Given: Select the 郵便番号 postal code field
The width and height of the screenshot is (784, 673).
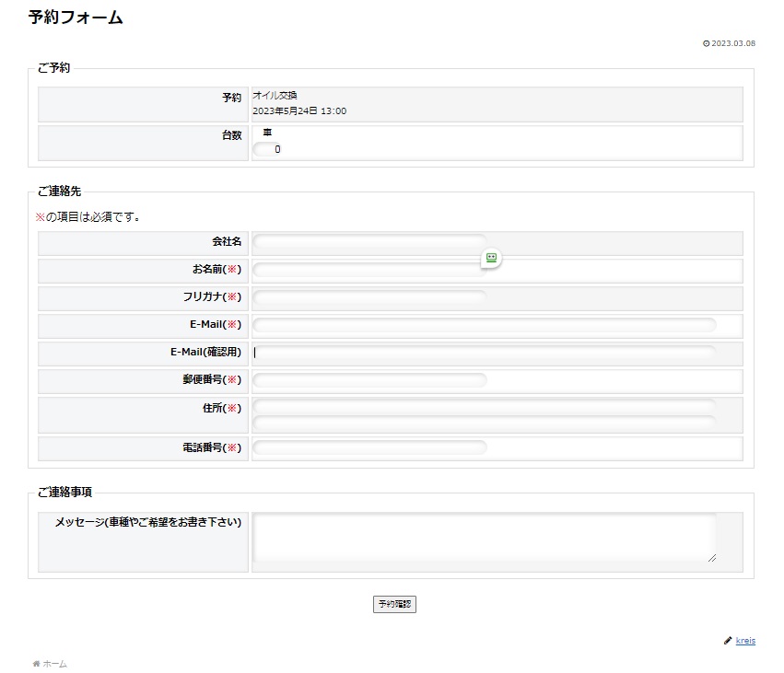Looking at the screenshot, I should (x=369, y=380).
